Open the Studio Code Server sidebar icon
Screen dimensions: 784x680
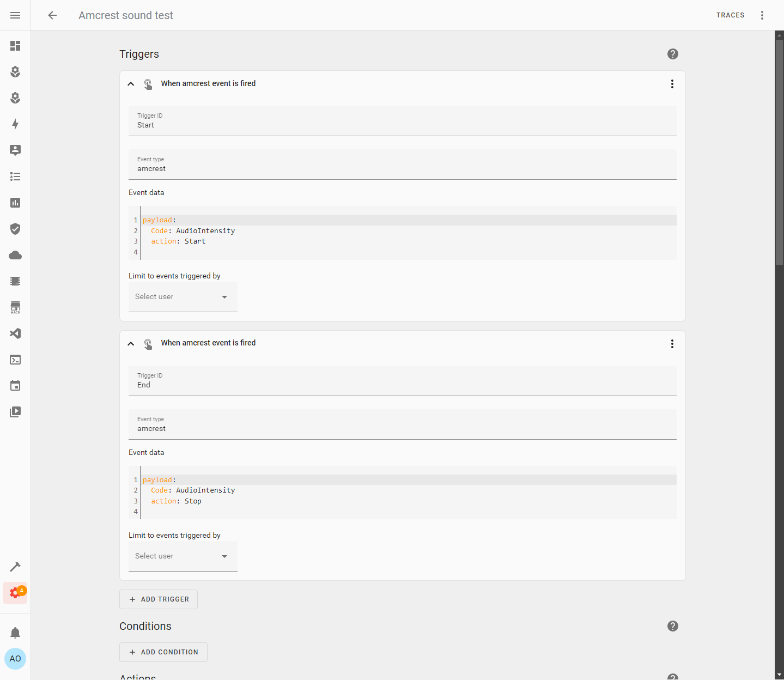click(x=15, y=333)
